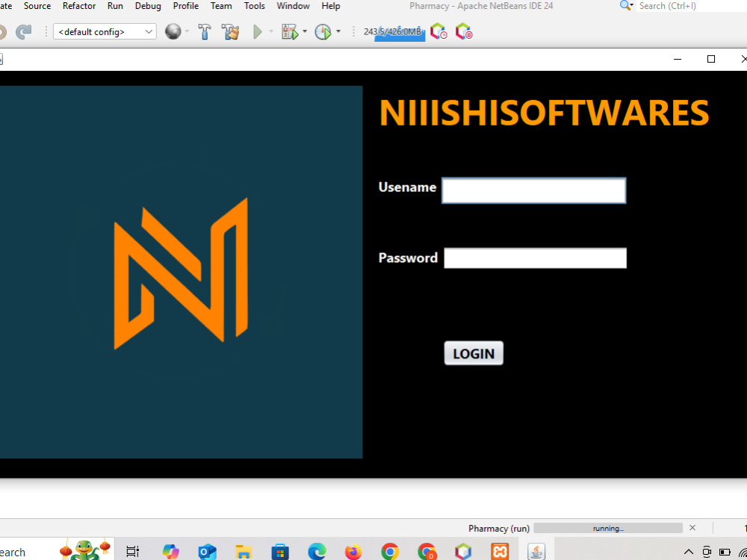Screen dimensions: 747x560
Task: Open the Run menu
Action: click(x=115, y=6)
